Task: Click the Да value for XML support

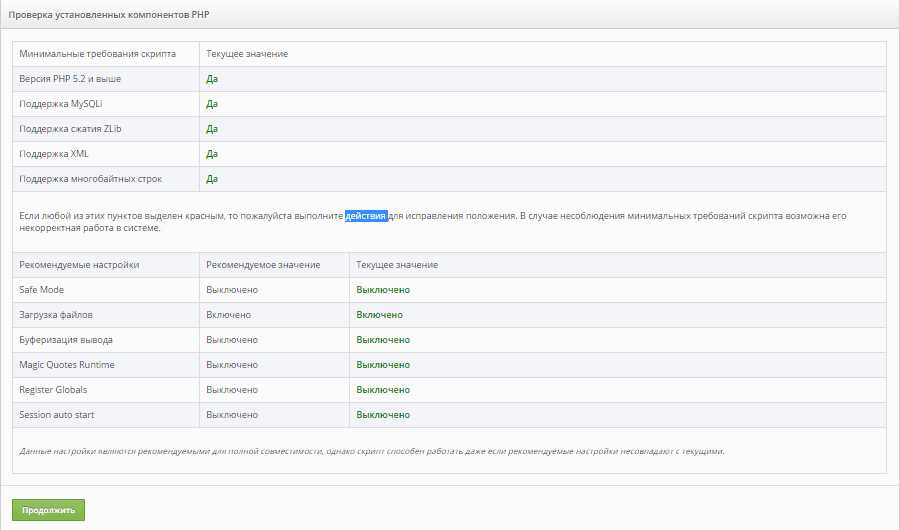Action: click(212, 154)
